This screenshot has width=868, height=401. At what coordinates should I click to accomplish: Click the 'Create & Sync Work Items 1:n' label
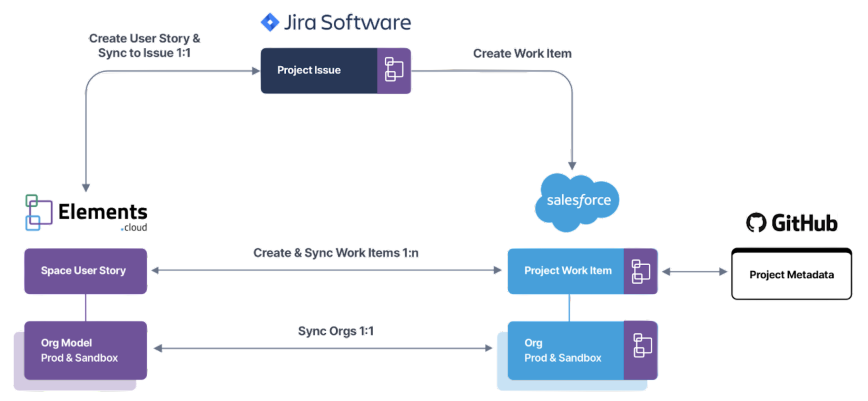pos(336,253)
